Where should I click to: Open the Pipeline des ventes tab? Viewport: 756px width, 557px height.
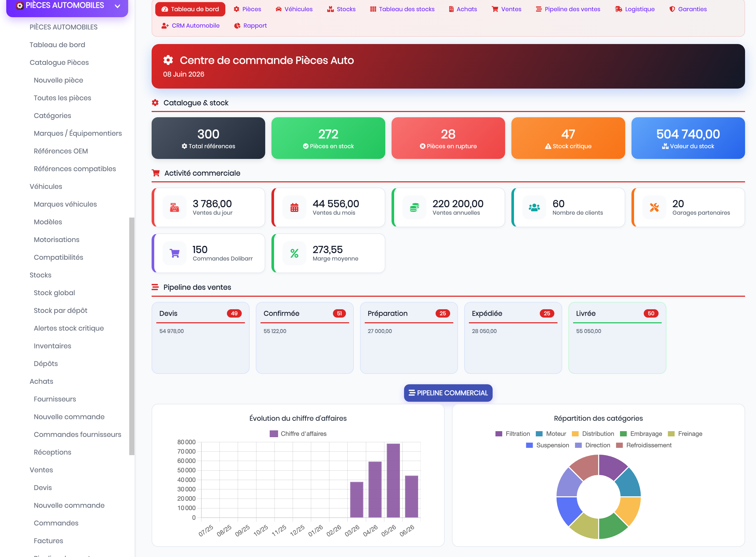coord(568,9)
